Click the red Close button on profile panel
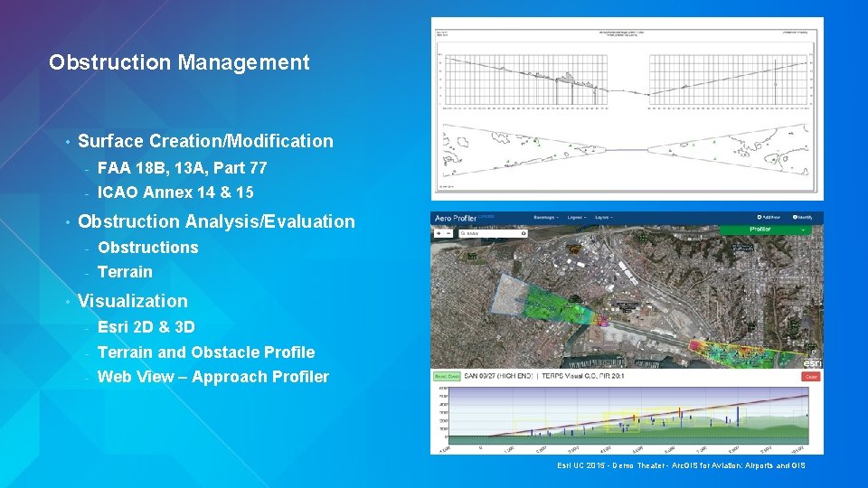868x488 pixels. [x=811, y=376]
